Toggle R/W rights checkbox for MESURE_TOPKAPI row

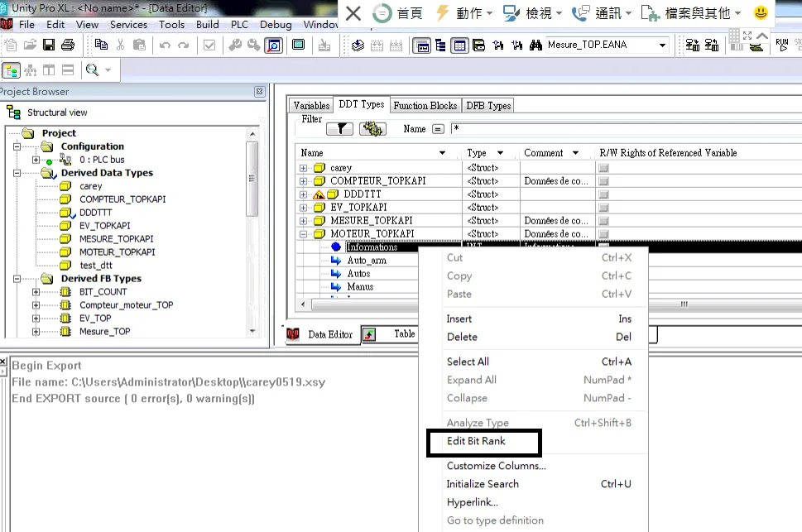point(603,221)
